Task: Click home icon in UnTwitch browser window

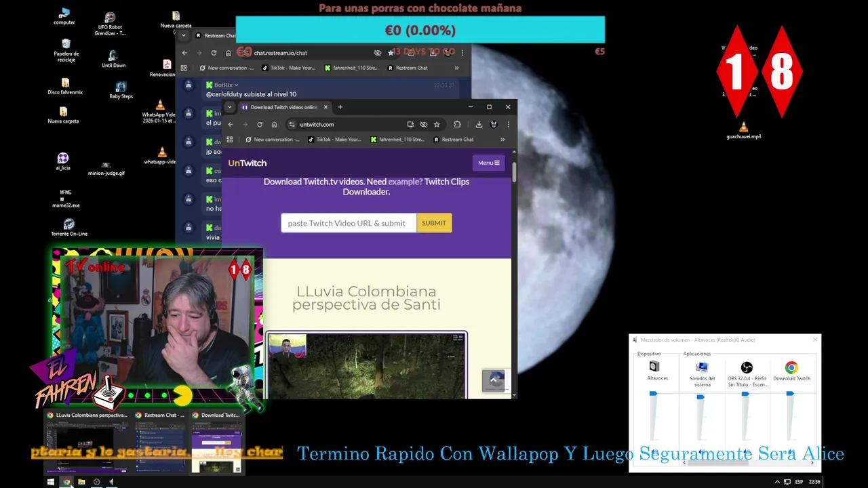Action: [274, 125]
